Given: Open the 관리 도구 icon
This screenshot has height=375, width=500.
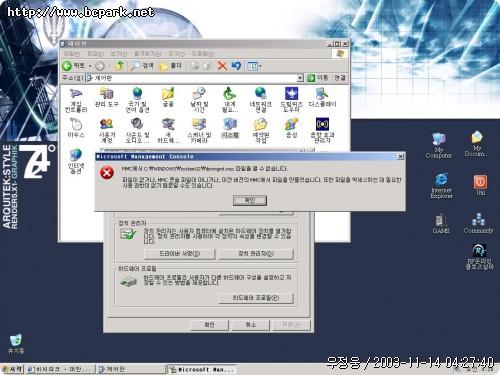Looking at the screenshot, I should [x=107, y=97].
